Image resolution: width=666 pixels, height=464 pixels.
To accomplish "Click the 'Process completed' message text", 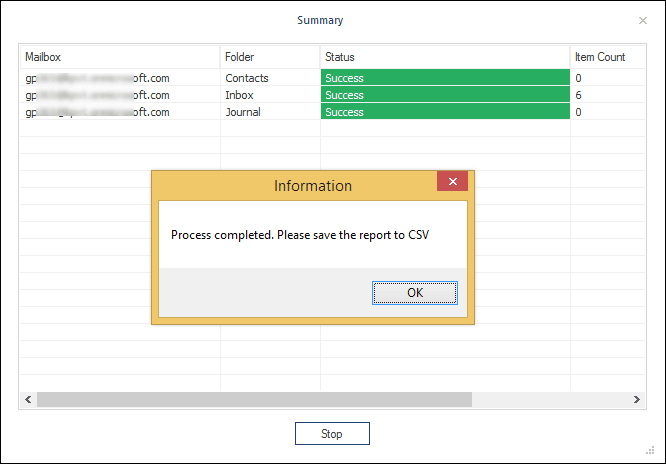I will pyautogui.click(x=300, y=235).
